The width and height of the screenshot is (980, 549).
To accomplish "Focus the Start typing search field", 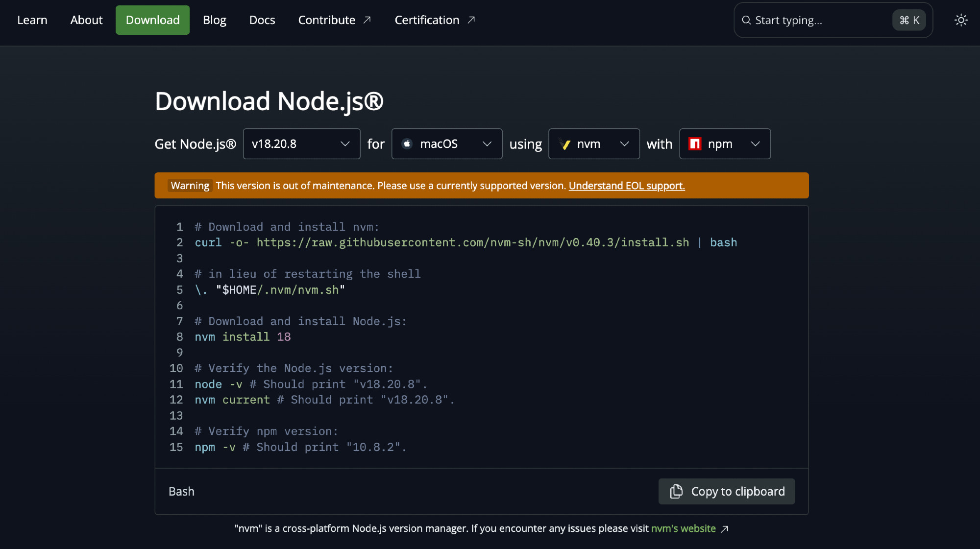I will click(833, 20).
